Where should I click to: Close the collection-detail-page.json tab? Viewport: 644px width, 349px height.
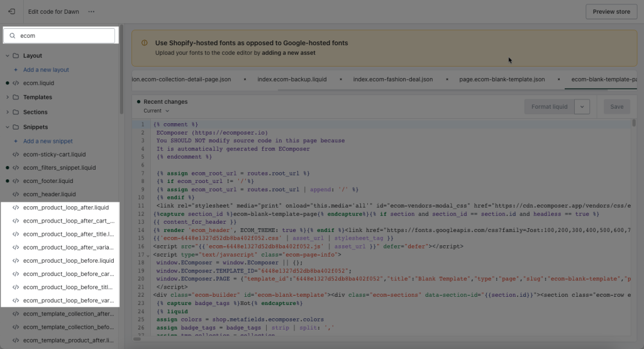245,79
